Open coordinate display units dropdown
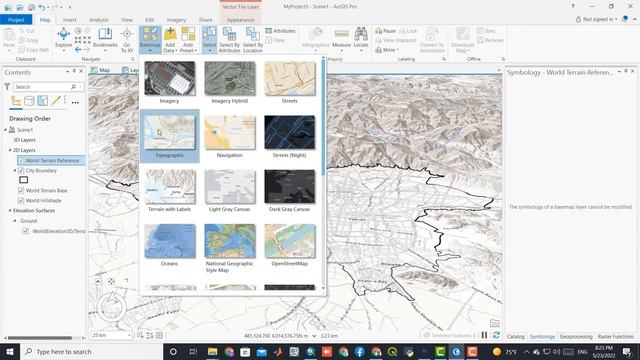Screen dimensions: 640x360 [314, 336]
